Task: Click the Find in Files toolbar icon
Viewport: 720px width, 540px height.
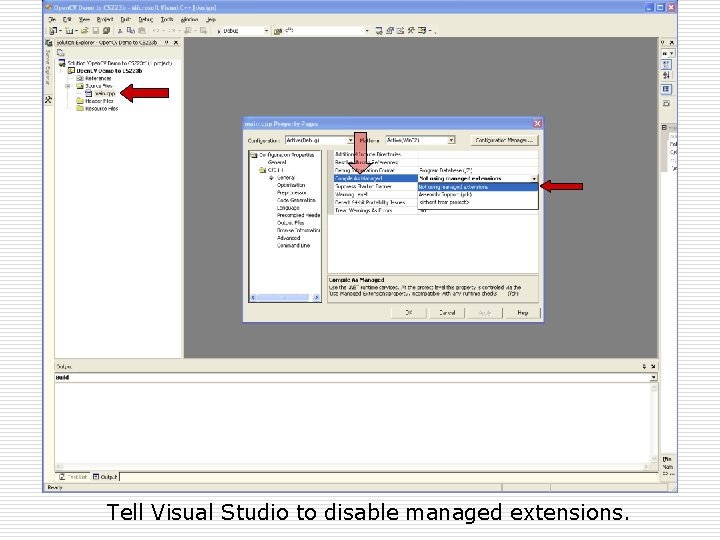Action: [278, 31]
